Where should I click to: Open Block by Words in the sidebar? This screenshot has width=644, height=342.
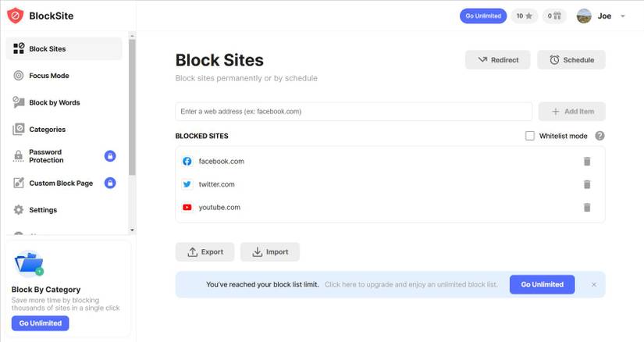pyautogui.click(x=64, y=102)
